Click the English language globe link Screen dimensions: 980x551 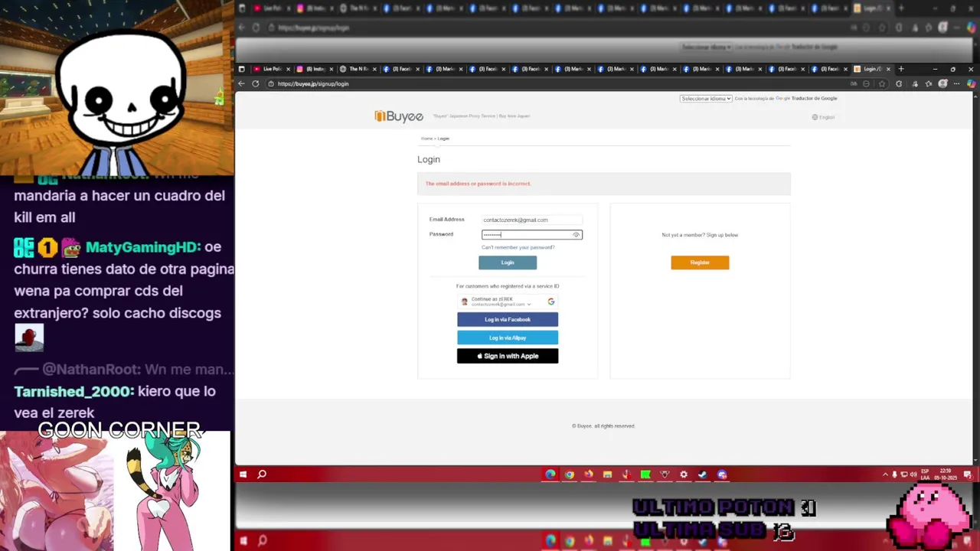[x=823, y=117]
